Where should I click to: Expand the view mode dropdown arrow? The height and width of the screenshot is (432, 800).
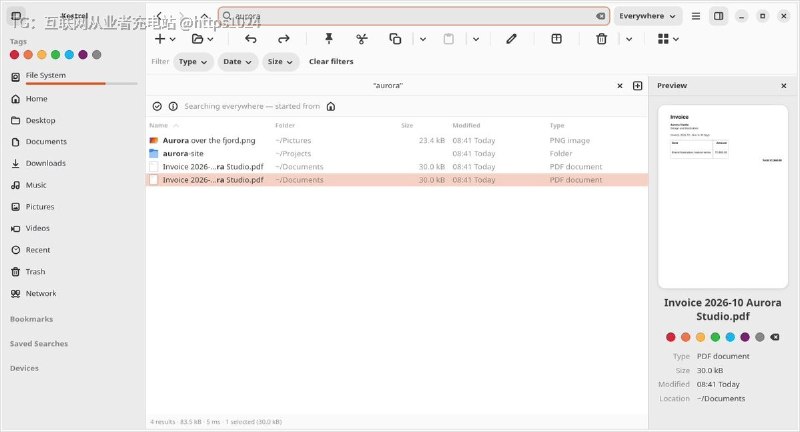[x=676, y=39]
